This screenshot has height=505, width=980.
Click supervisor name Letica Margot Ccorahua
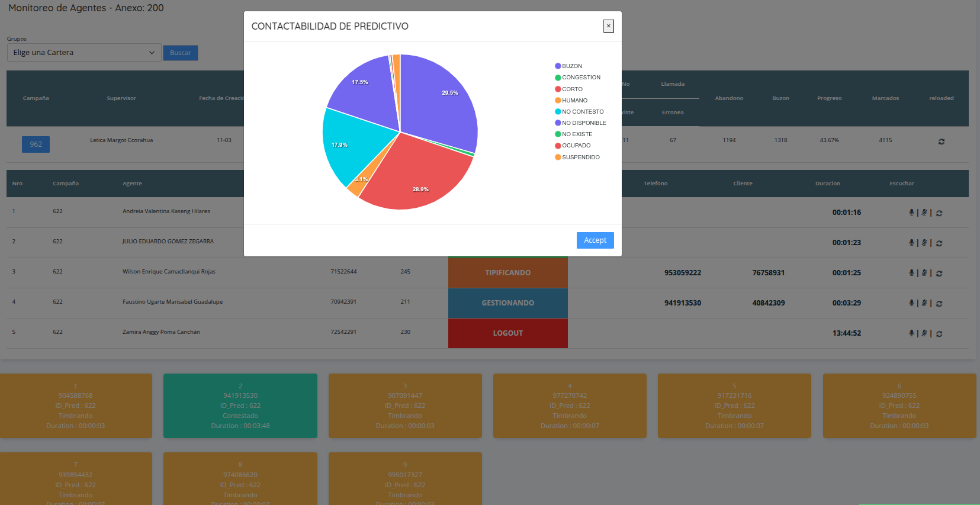point(121,140)
